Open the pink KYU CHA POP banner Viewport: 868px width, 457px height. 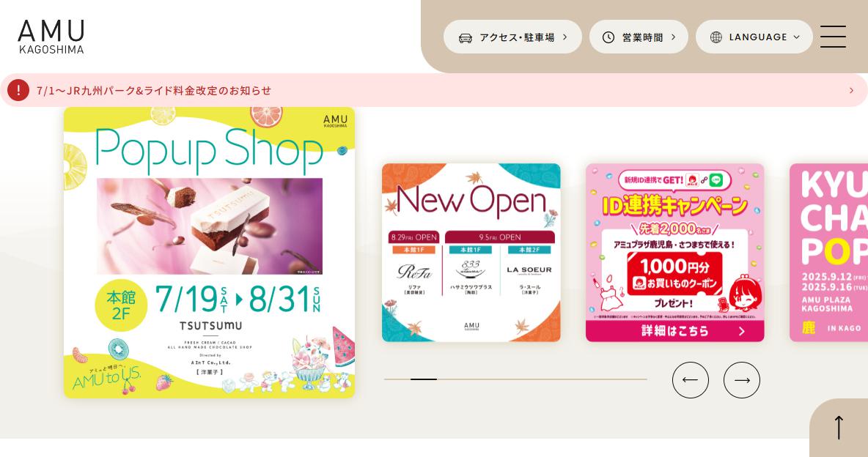(828, 252)
